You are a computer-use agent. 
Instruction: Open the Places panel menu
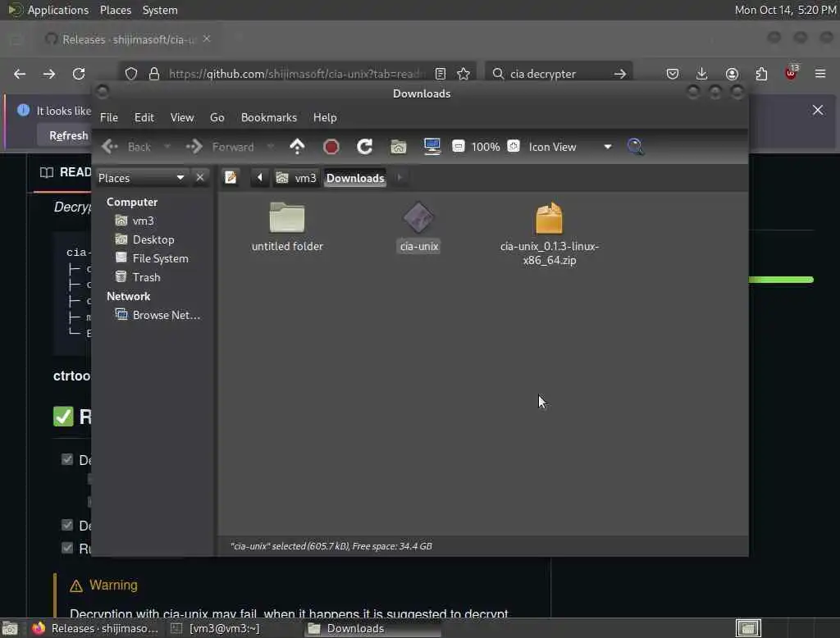(x=116, y=10)
